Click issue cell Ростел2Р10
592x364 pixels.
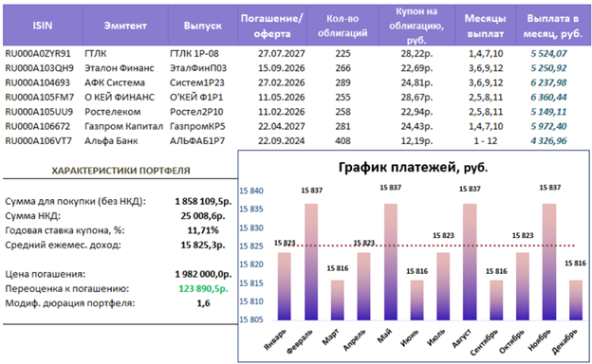pos(196,112)
